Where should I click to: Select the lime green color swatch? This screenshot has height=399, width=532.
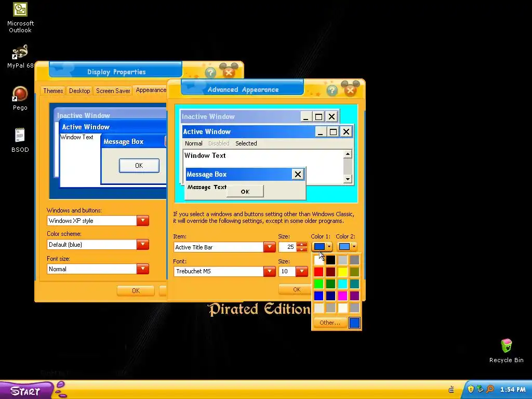(x=318, y=284)
